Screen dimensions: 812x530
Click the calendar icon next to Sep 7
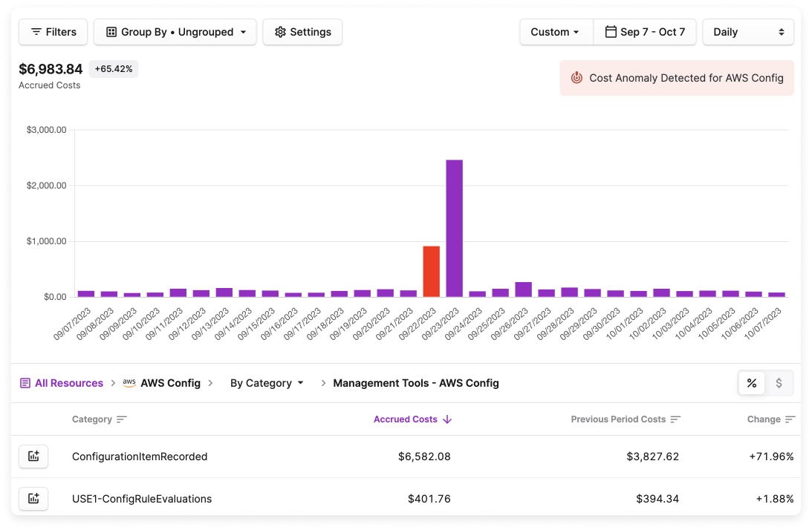pyautogui.click(x=611, y=32)
